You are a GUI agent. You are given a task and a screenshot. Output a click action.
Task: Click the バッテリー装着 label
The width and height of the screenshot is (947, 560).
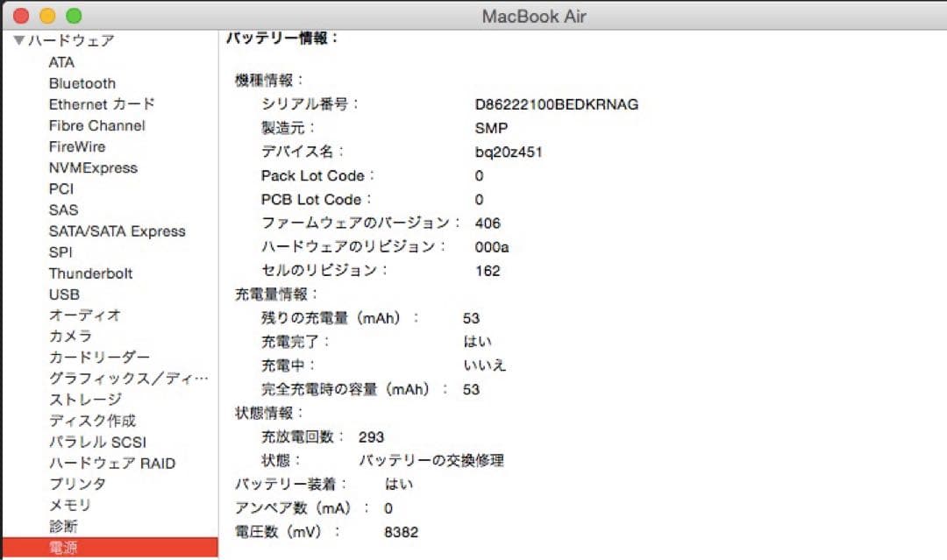click(290, 485)
